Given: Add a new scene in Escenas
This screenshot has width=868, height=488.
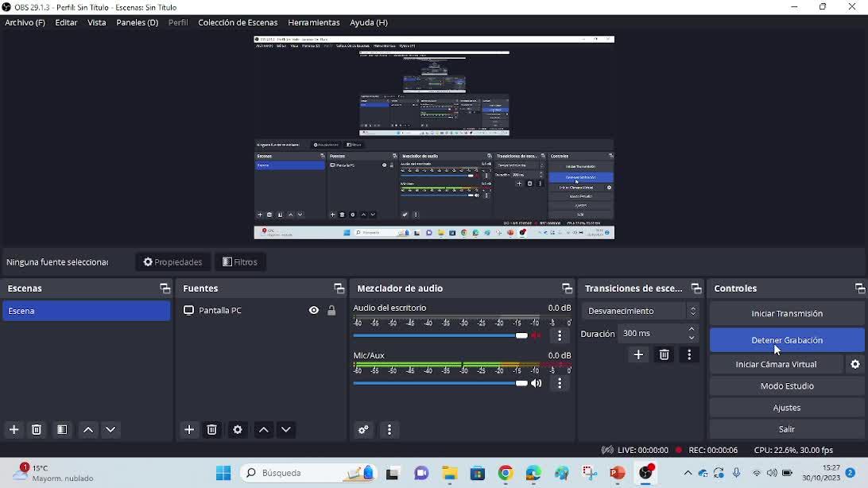Looking at the screenshot, I should point(14,429).
